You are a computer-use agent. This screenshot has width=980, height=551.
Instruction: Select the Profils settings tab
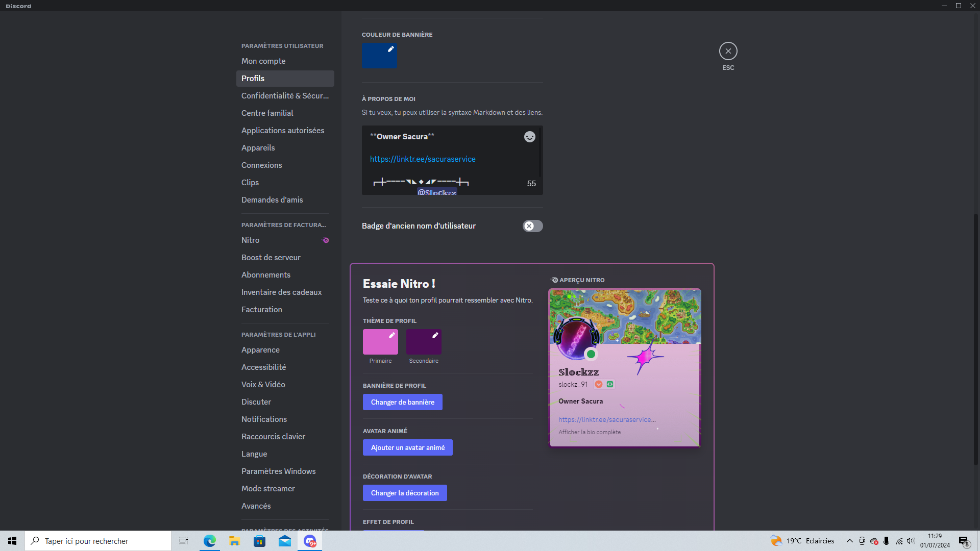click(285, 79)
